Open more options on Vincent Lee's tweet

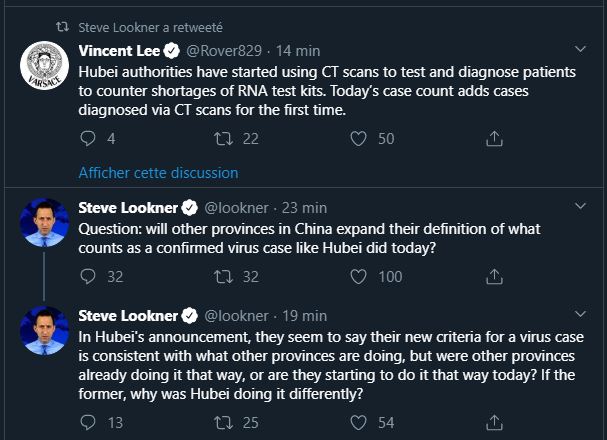pyautogui.click(x=582, y=48)
